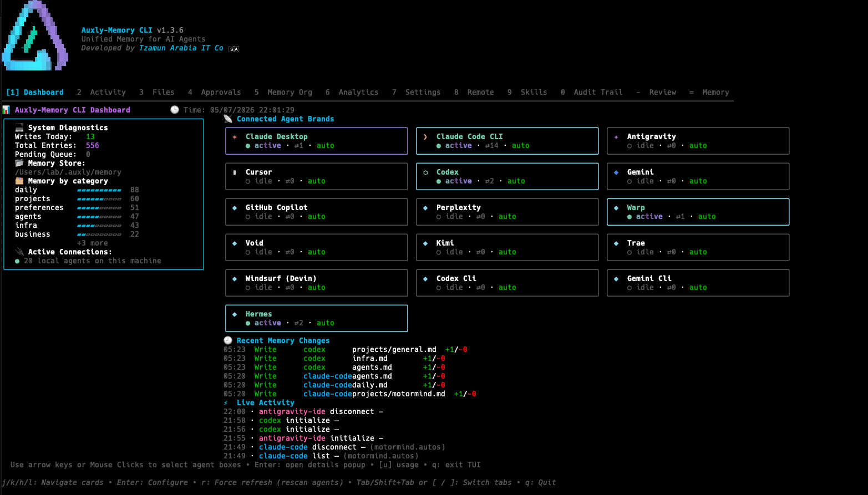The width and height of the screenshot is (868, 495).
Task: Open the Audit Trail tab
Action: (x=592, y=93)
